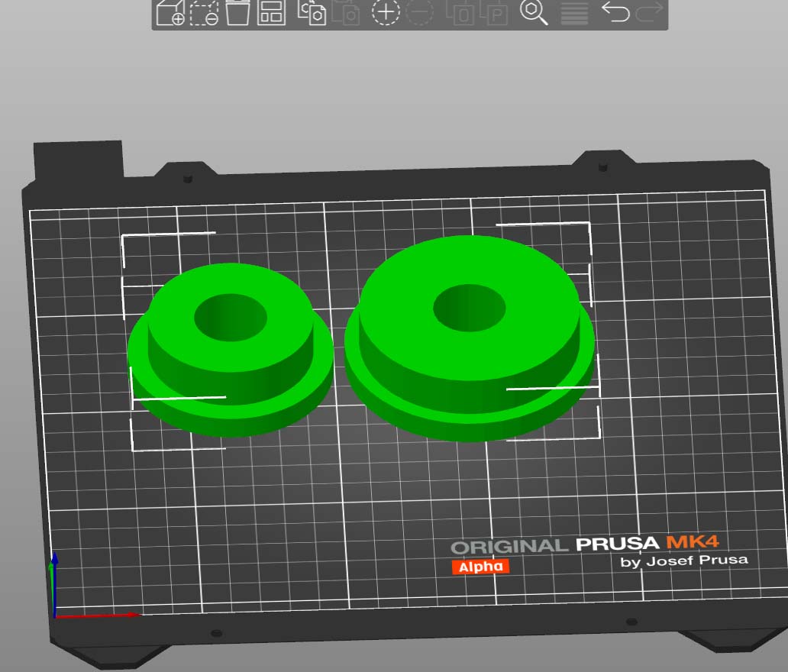This screenshot has width=788, height=672.
Task: Select the larger green model on the bed
Action: pyautogui.click(x=470, y=338)
